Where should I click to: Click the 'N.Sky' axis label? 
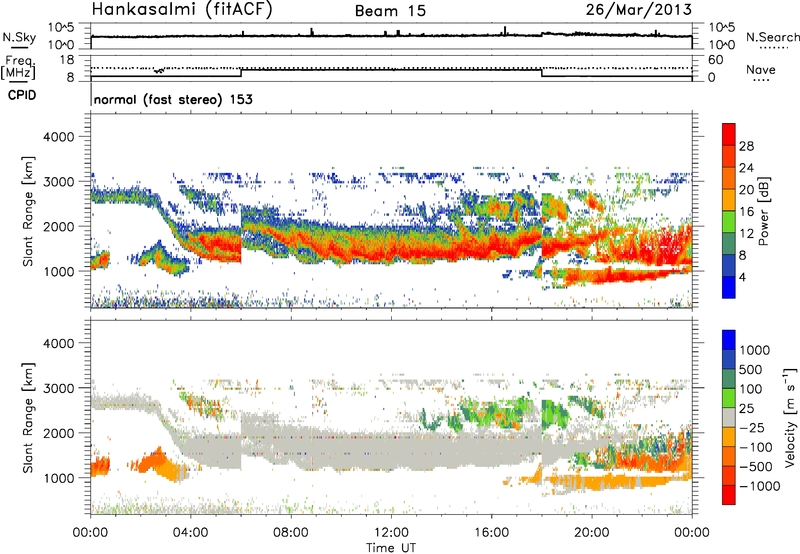pyautogui.click(x=19, y=38)
